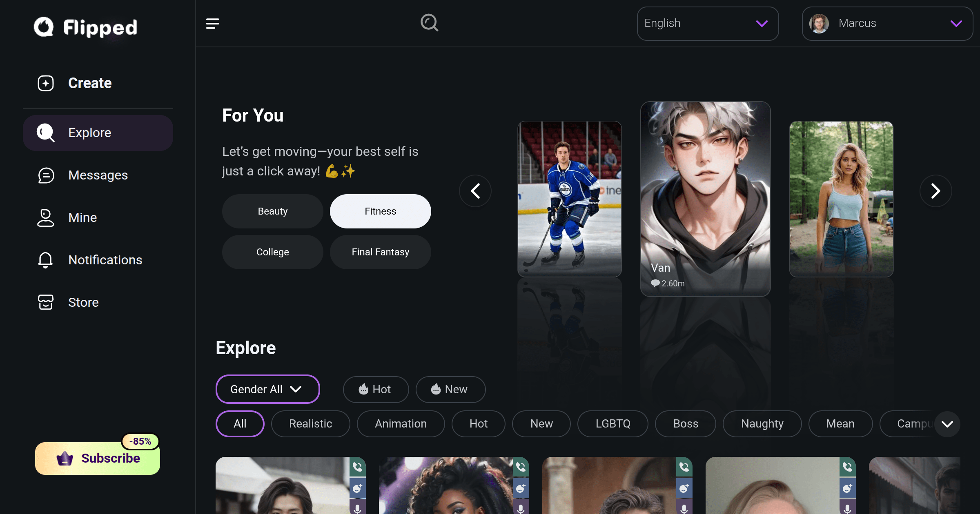Select the Realistic category tab
Screen dimensions: 980x514
pyautogui.click(x=310, y=424)
